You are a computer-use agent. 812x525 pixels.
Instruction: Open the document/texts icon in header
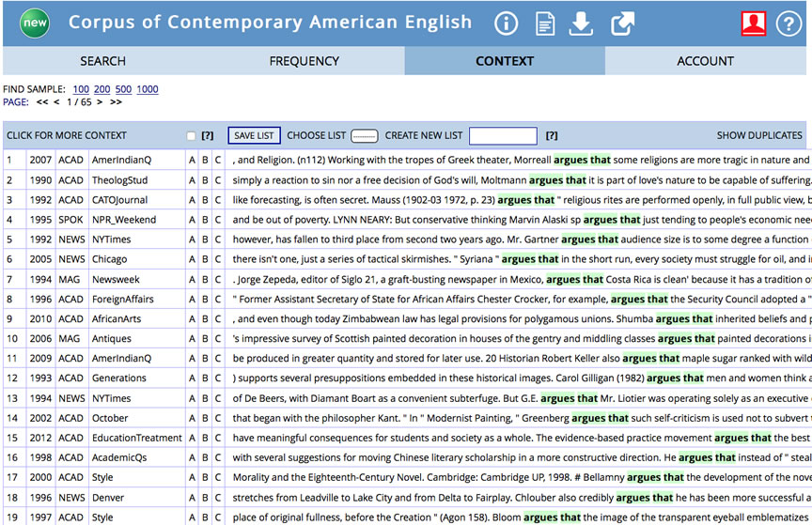tap(545, 23)
